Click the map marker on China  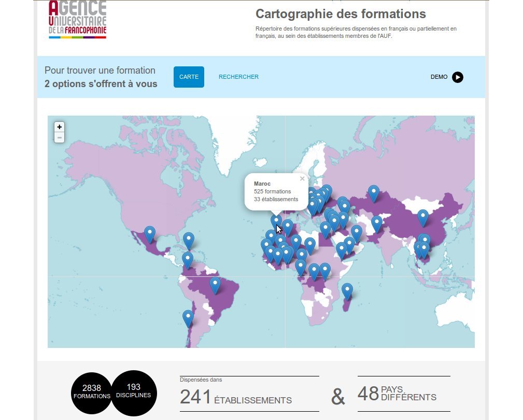coord(423,217)
